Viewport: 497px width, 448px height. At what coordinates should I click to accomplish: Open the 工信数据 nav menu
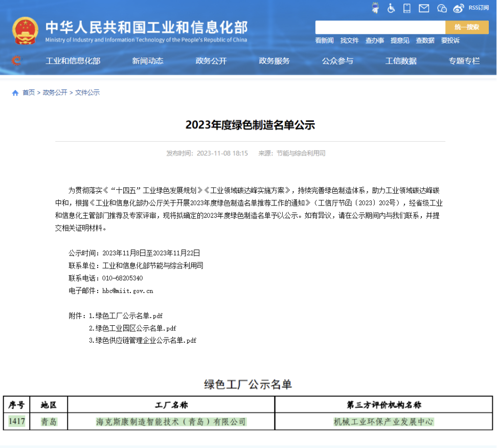[401, 61]
